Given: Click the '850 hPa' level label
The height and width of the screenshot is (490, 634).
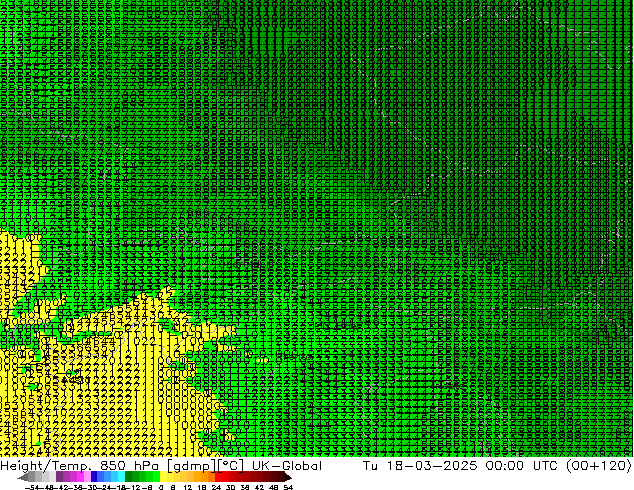Looking at the screenshot, I should tap(131, 466).
